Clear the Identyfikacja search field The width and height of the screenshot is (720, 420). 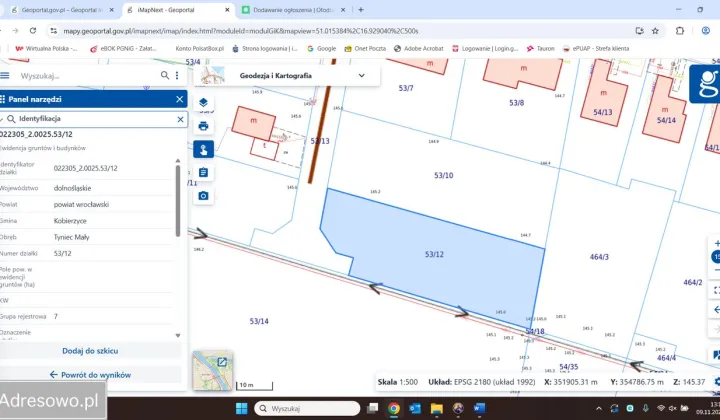coord(180,119)
